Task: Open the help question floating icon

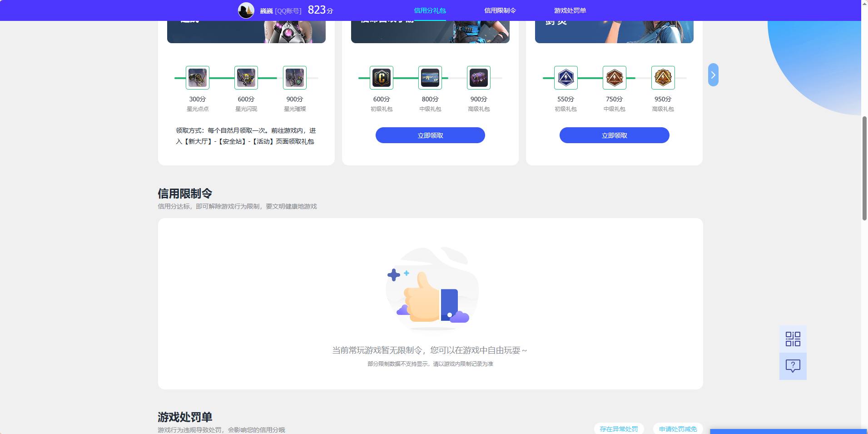Action: pos(793,366)
